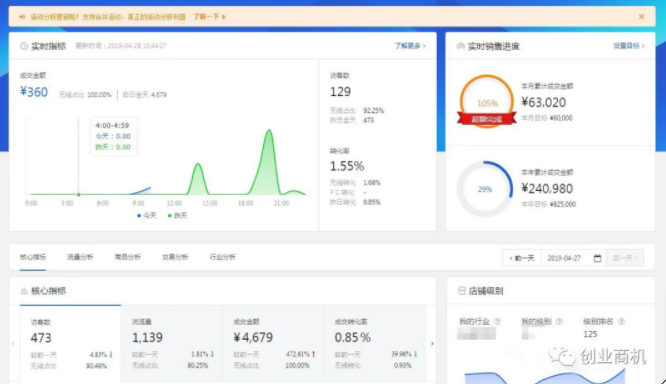666x384 pixels.
Task: Click the shop icon beside 店铺级别
Action: tap(462, 291)
